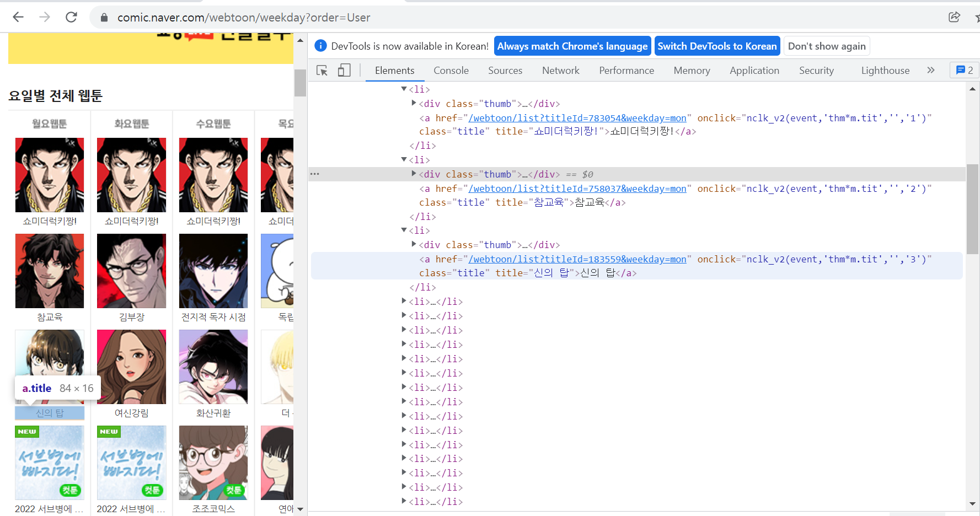Collapse the first open li node
The width and height of the screenshot is (980, 516).
pos(404,89)
